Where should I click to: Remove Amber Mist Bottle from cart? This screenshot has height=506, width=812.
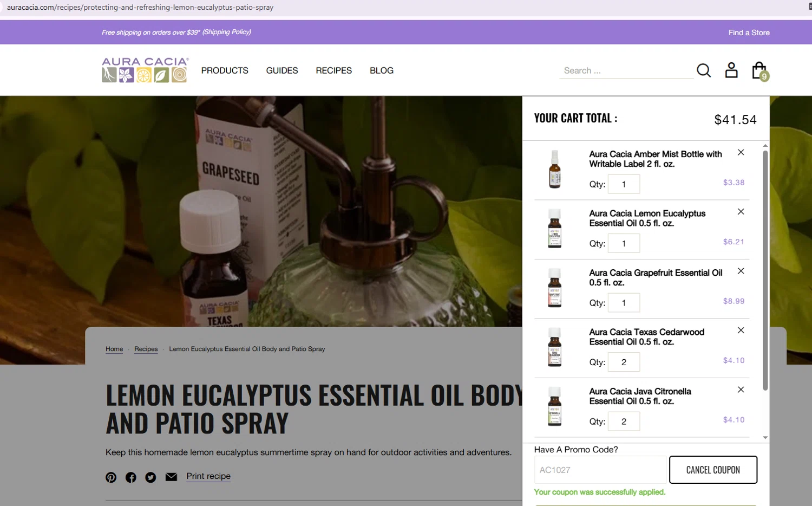[741, 153]
